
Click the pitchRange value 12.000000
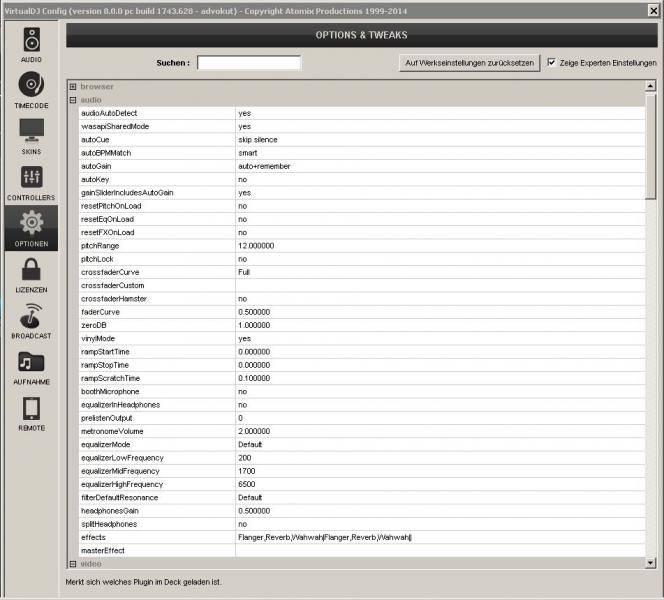tap(256, 246)
